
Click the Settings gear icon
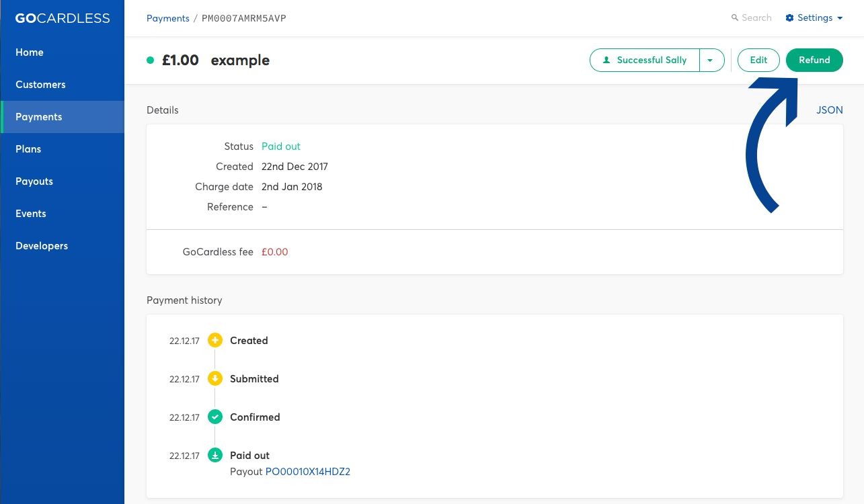(789, 18)
